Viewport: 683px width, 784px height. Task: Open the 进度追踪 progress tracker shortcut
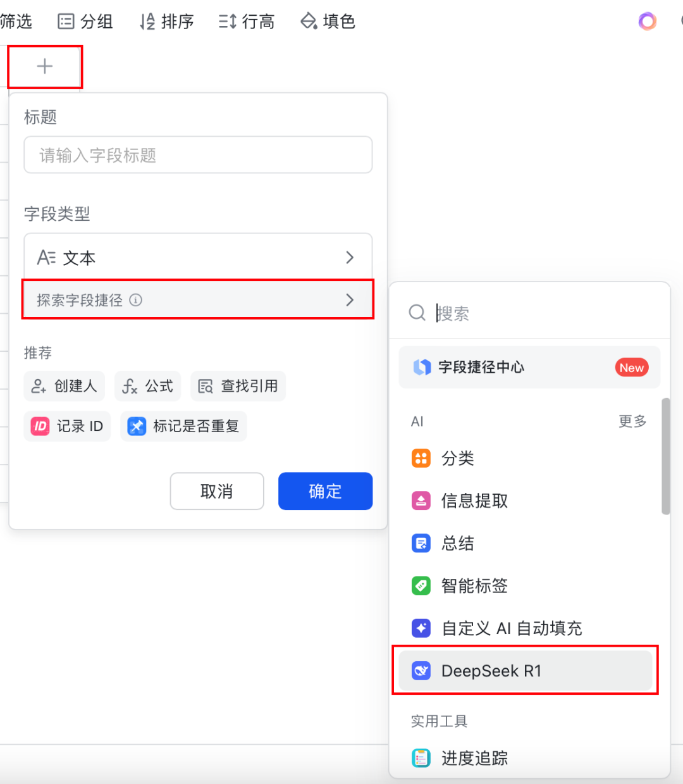pos(474,757)
